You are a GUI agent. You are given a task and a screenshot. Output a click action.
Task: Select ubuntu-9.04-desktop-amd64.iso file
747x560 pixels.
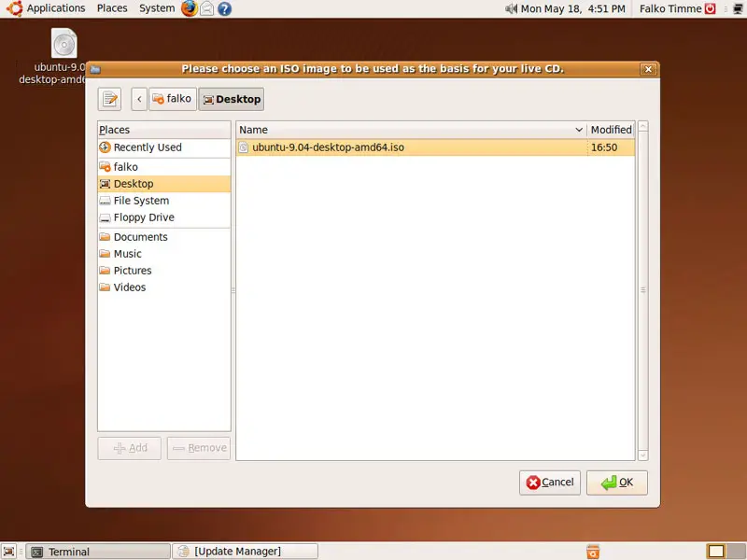pos(435,147)
